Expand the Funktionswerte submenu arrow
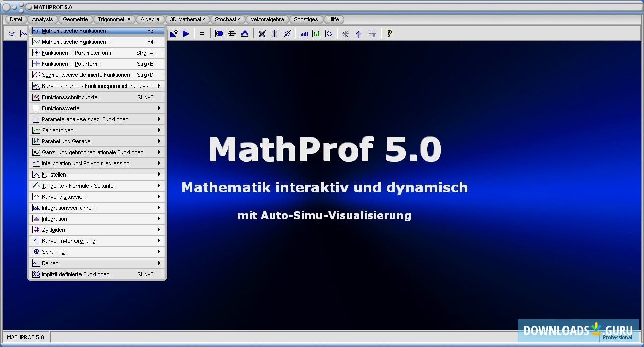The image size is (644, 347). click(x=160, y=108)
